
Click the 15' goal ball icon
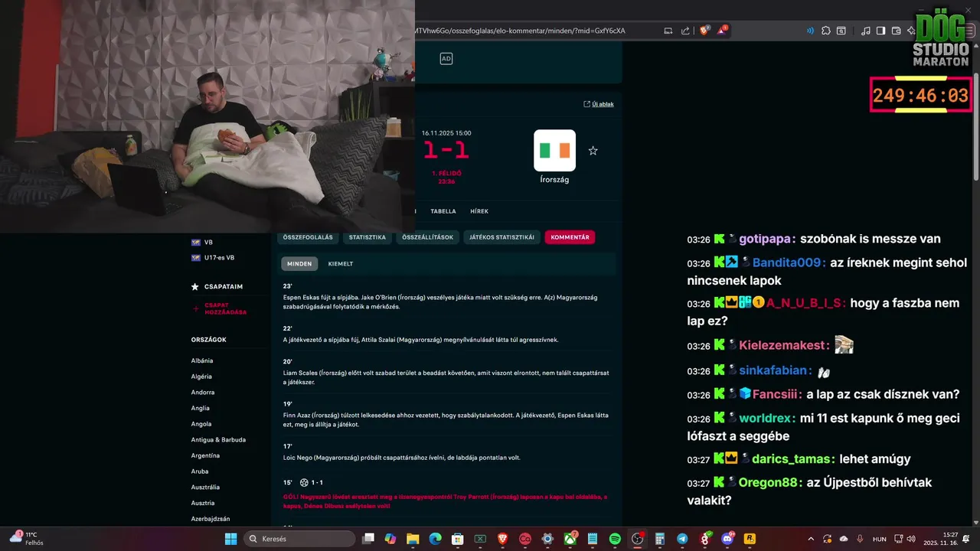pos(304,483)
